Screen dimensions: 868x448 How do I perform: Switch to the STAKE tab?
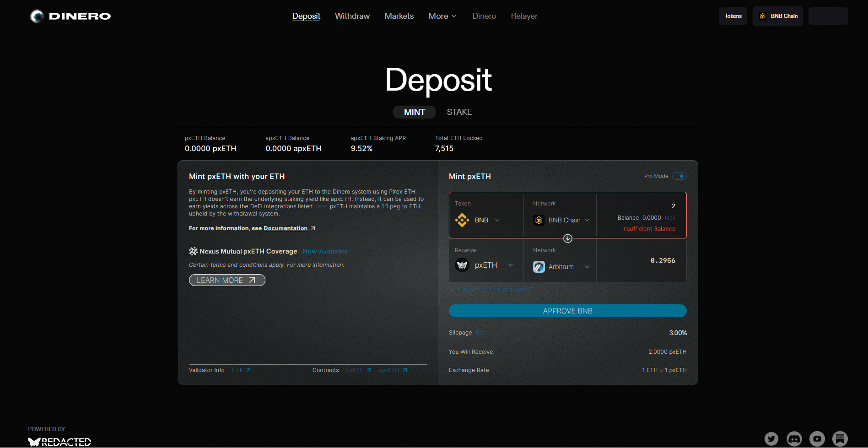click(x=459, y=112)
